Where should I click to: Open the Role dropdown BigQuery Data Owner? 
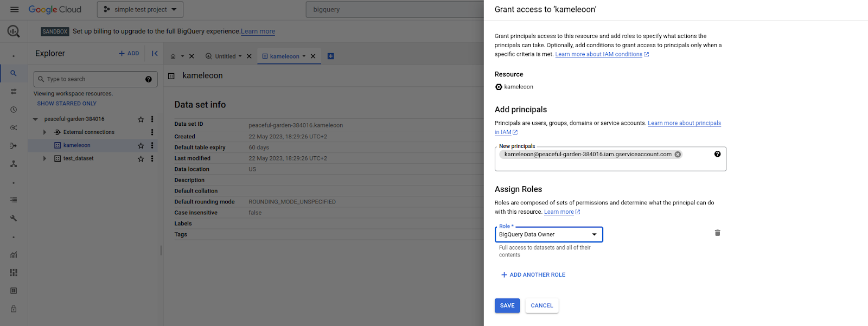(548, 234)
